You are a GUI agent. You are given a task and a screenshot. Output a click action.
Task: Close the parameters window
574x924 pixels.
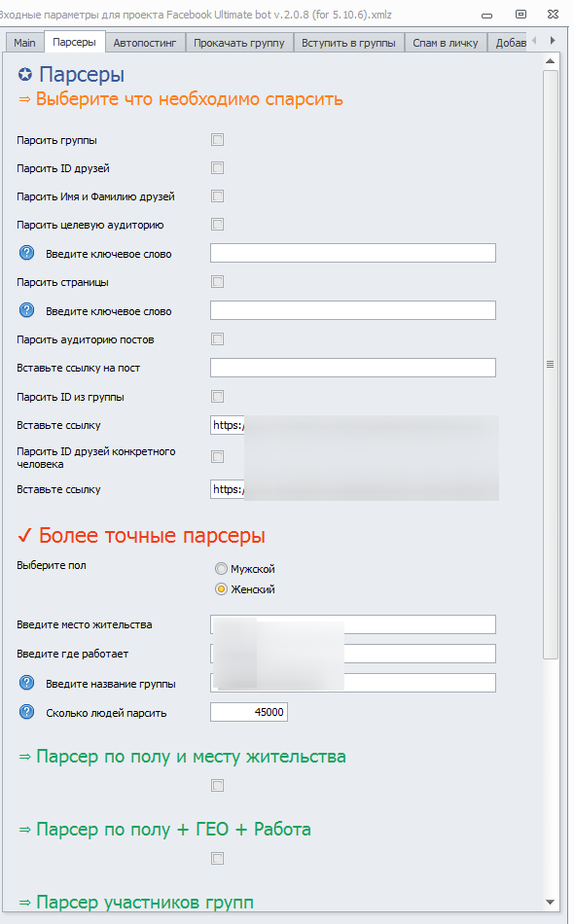click(x=553, y=15)
